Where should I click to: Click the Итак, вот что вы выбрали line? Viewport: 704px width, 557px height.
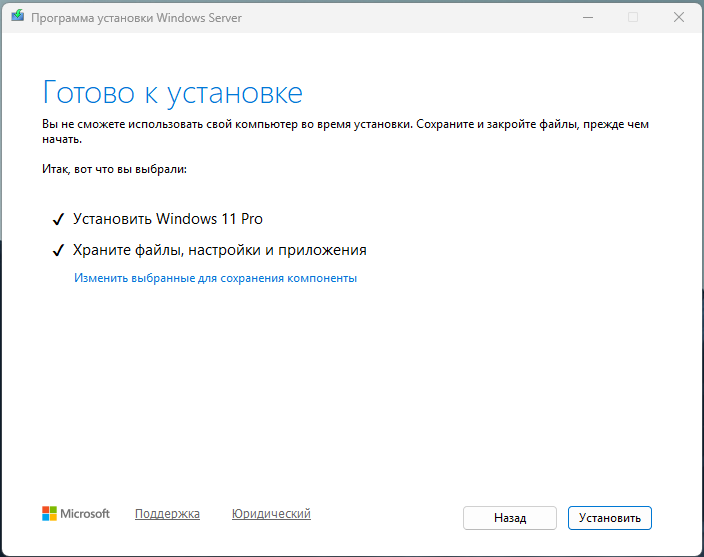pyautogui.click(x=114, y=170)
